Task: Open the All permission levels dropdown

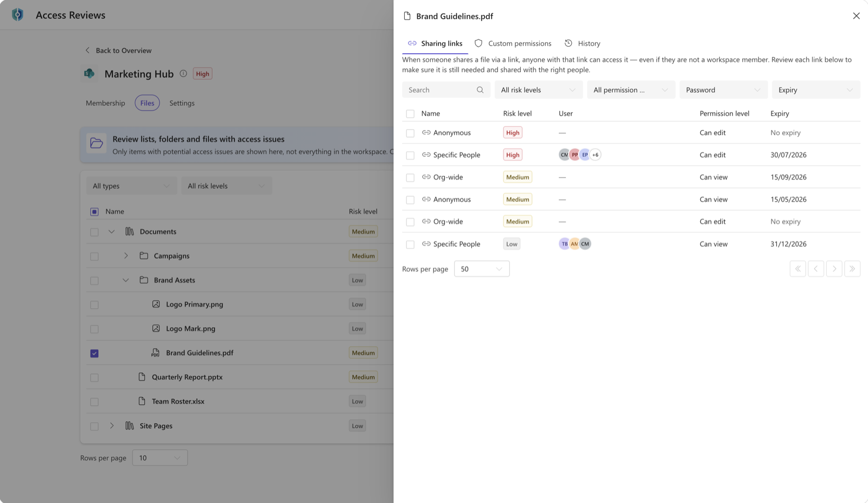Action: coord(631,90)
